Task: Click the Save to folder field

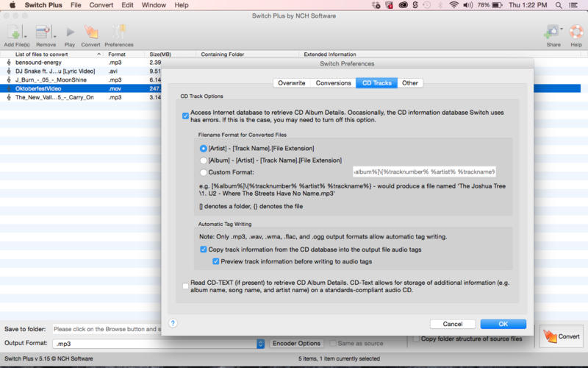Action: pyautogui.click(x=107, y=329)
